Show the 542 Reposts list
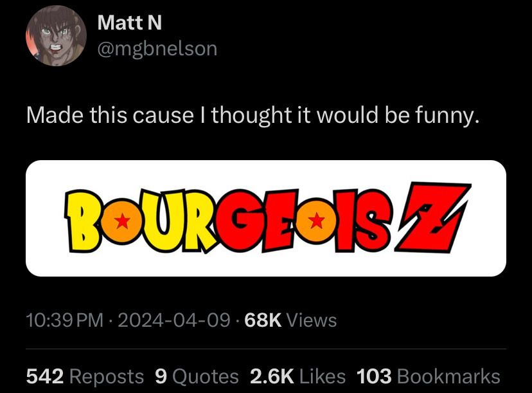532x393 pixels. pos(85,376)
